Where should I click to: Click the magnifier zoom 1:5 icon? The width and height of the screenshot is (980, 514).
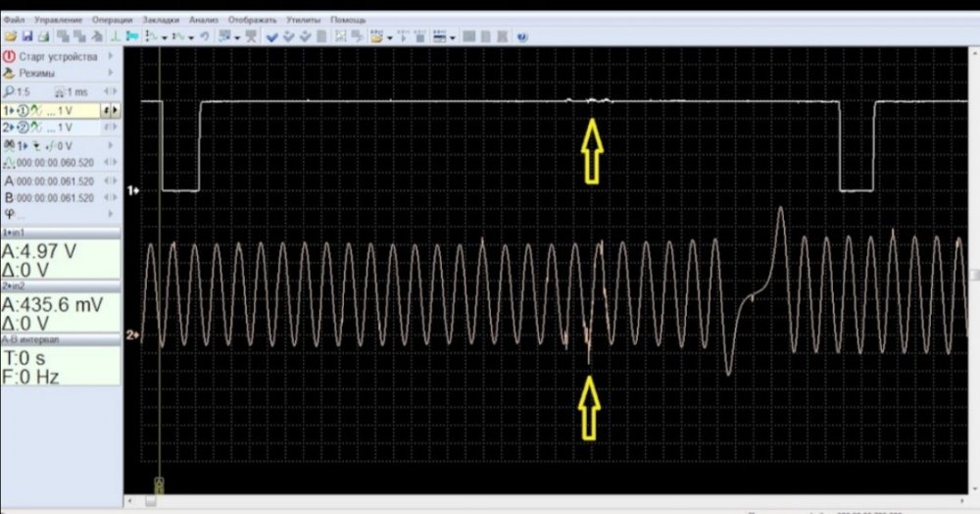pos(9,91)
